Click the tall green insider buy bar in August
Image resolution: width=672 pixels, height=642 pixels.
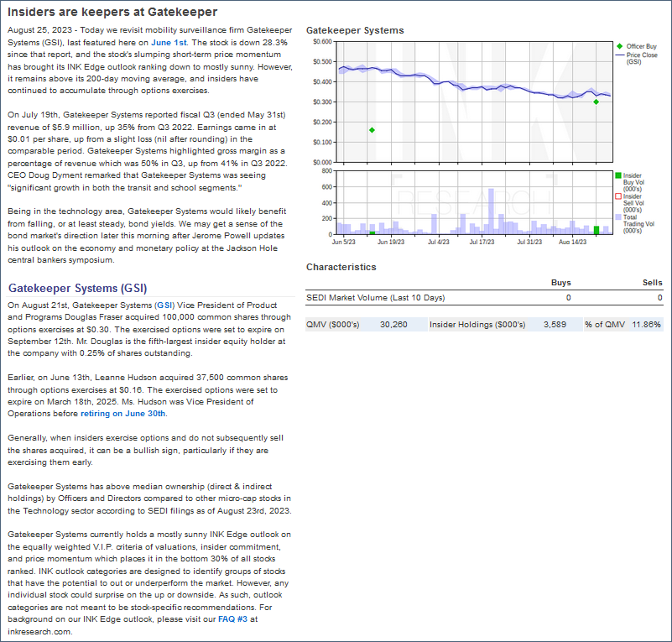pyautogui.click(x=596, y=230)
